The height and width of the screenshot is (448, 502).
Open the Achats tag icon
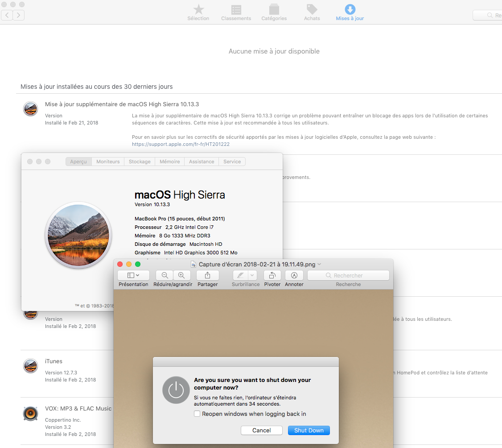coord(312,9)
